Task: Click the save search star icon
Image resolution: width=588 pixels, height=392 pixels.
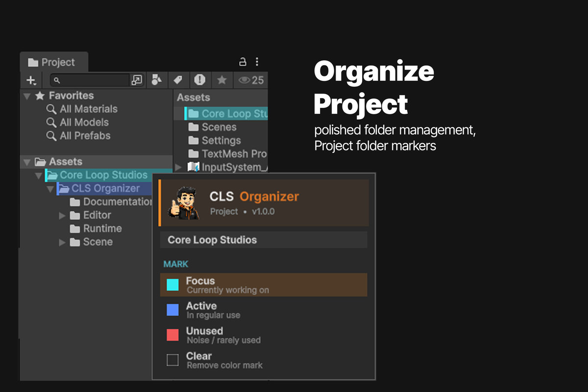Action: (x=222, y=80)
